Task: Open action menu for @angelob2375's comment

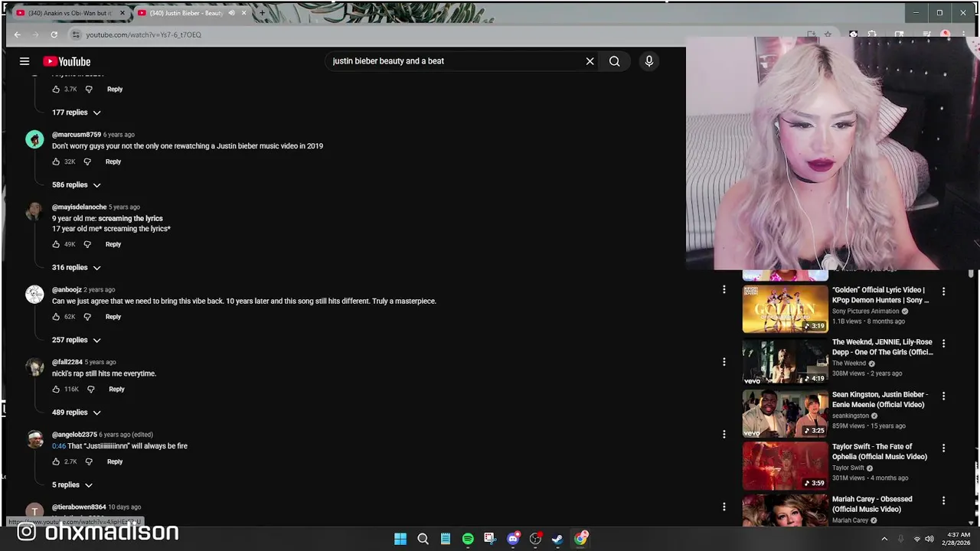Action: tap(724, 434)
